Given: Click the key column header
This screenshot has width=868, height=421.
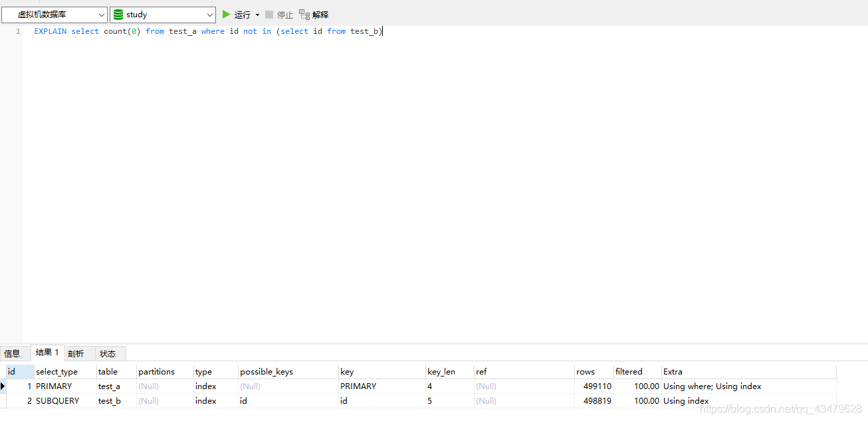Looking at the screenshot, I should (381, 371).
